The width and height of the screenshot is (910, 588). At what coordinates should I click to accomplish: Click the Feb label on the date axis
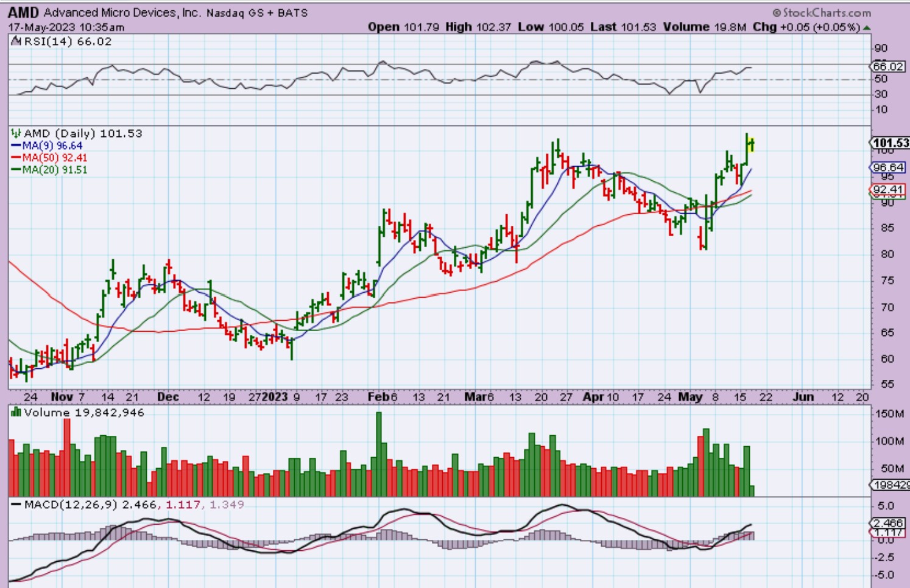(x=378, y=397)
